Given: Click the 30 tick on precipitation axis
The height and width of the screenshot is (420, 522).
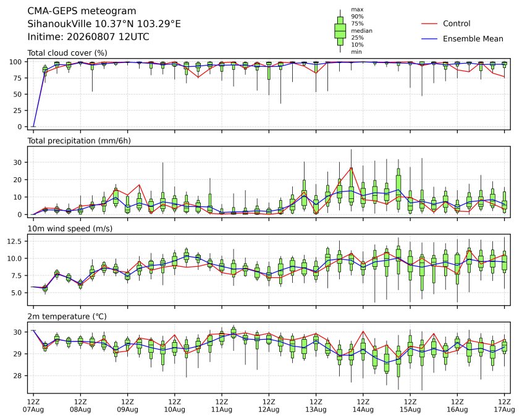Looking at the screenshot, I should (18, 162).
